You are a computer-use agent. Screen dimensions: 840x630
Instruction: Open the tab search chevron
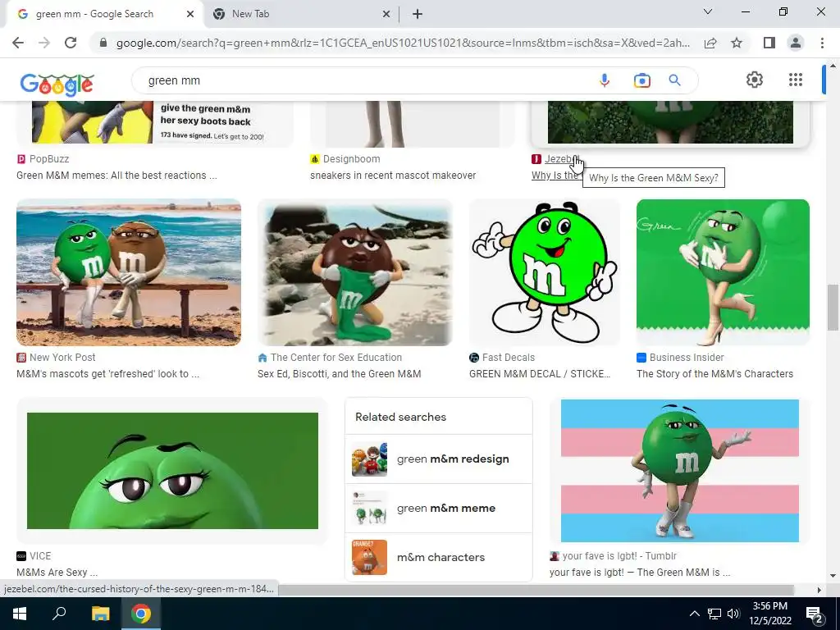pos(708,11)
